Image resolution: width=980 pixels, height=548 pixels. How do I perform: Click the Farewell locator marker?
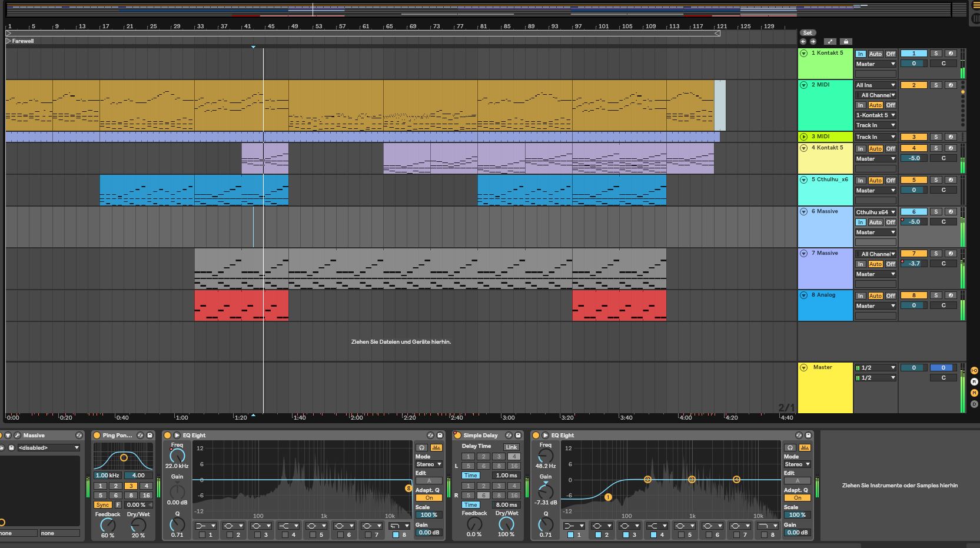(x=8, y=41)
